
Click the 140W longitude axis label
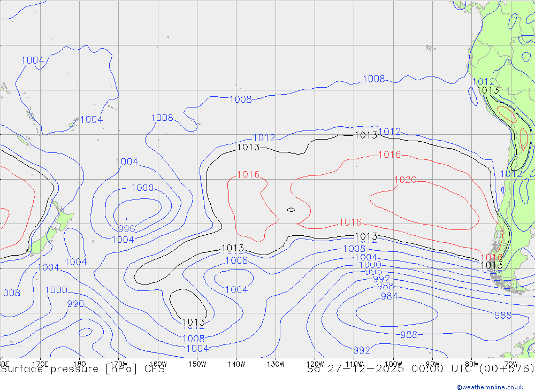(236, 364)
